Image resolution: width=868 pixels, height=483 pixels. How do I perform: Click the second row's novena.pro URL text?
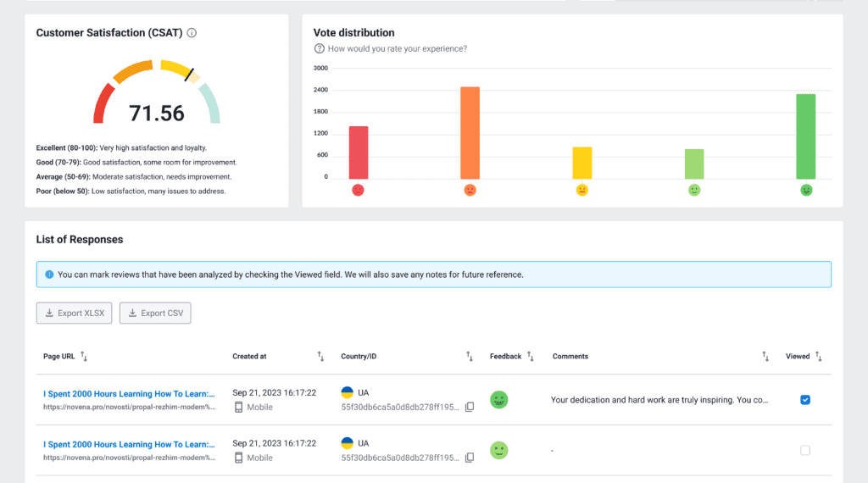[129, 458]
